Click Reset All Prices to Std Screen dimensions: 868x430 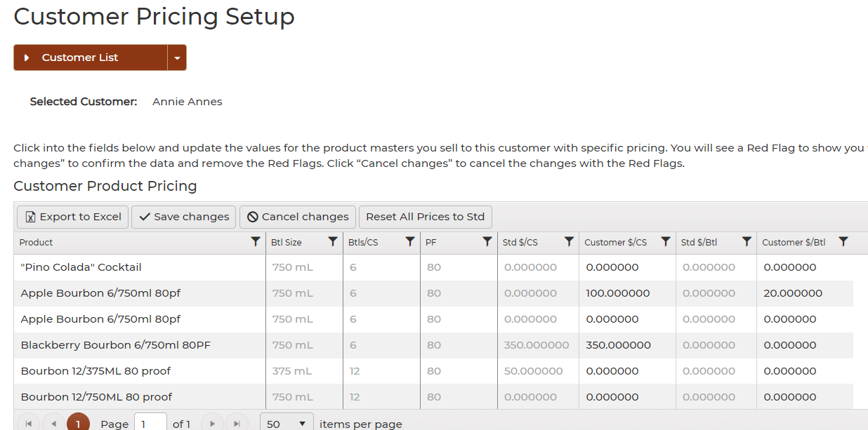(426, 217)
